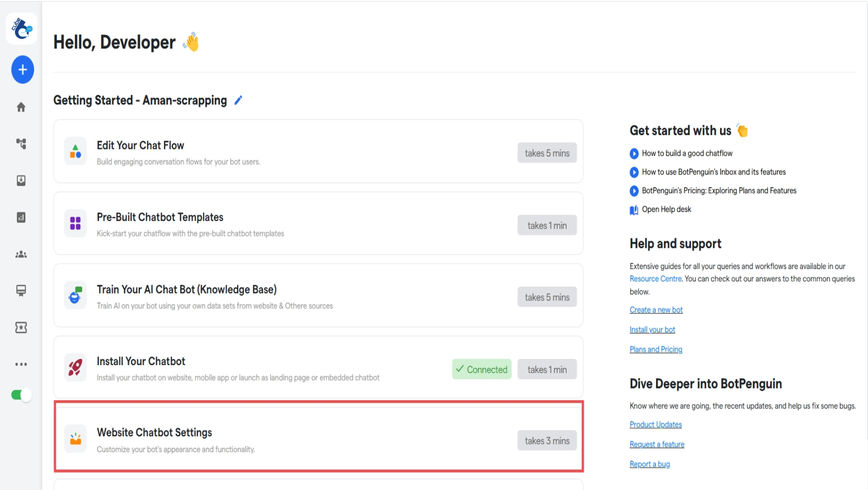Image resolution: width=868 pixels, height=490 pixels.
Task: Click 'Build engaging conversation flows' description
Action: click(178, 162)
